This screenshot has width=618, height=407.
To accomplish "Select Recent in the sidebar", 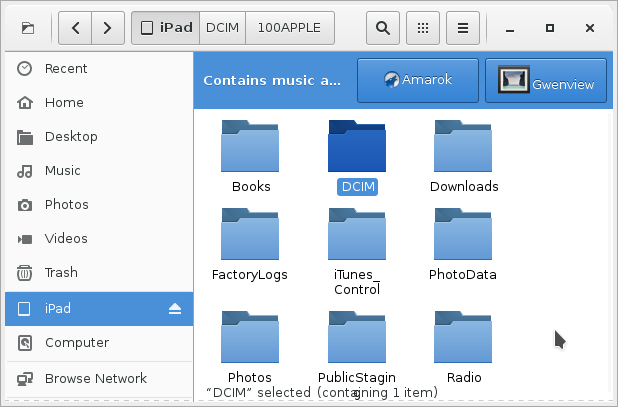I will (x=66, y=68).
